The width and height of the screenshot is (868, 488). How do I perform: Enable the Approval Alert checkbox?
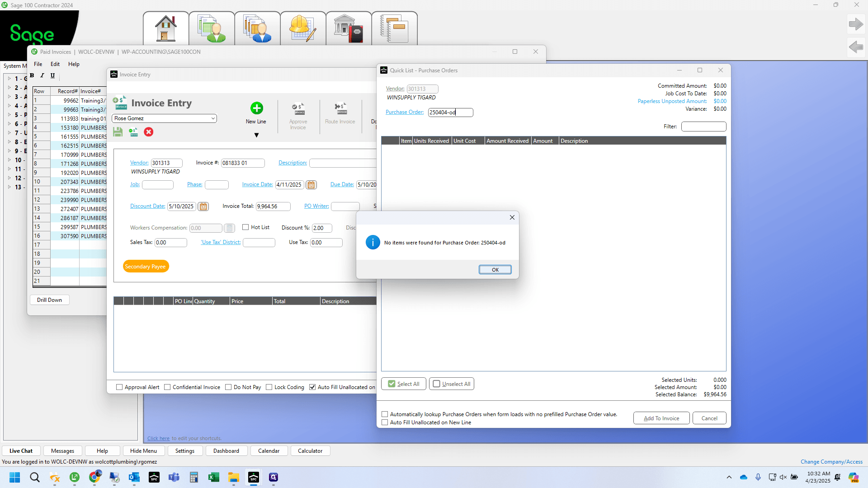(119, 387)
